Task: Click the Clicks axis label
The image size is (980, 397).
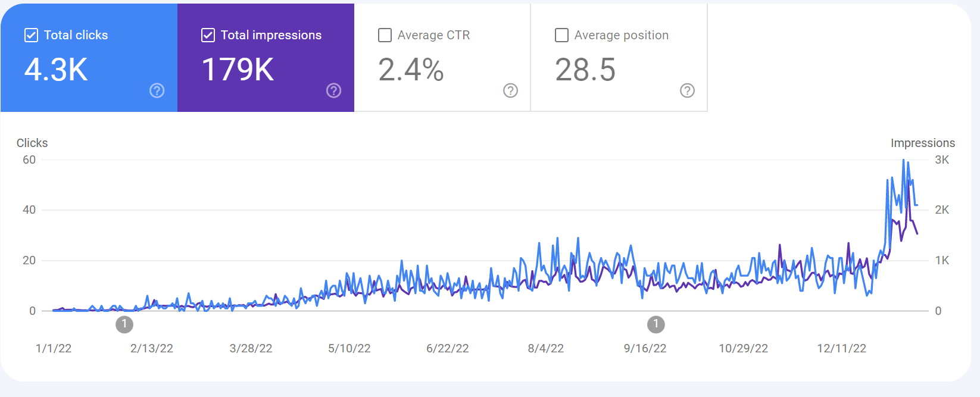Action: click(x=32, y=143)
